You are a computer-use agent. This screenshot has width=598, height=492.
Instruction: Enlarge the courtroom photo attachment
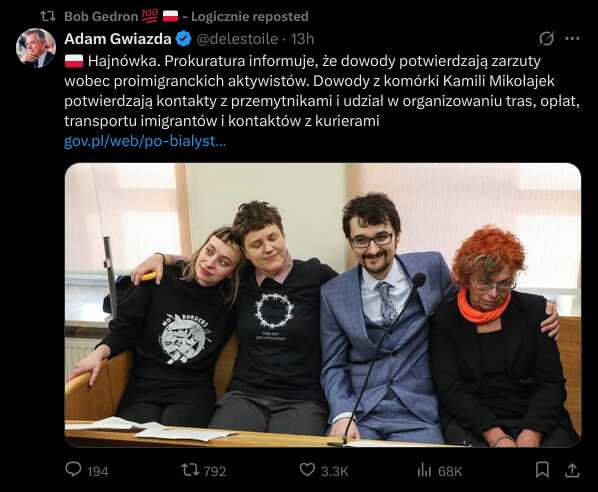point(323,305)
